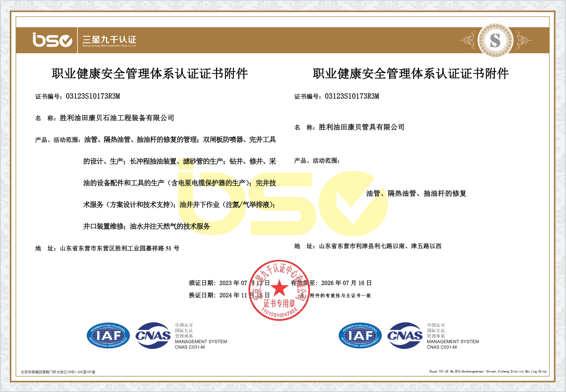The width and height of the screenshot is (566, 392).
Task: Click the bsc logo in the header banner
Action: coord(52,40)
